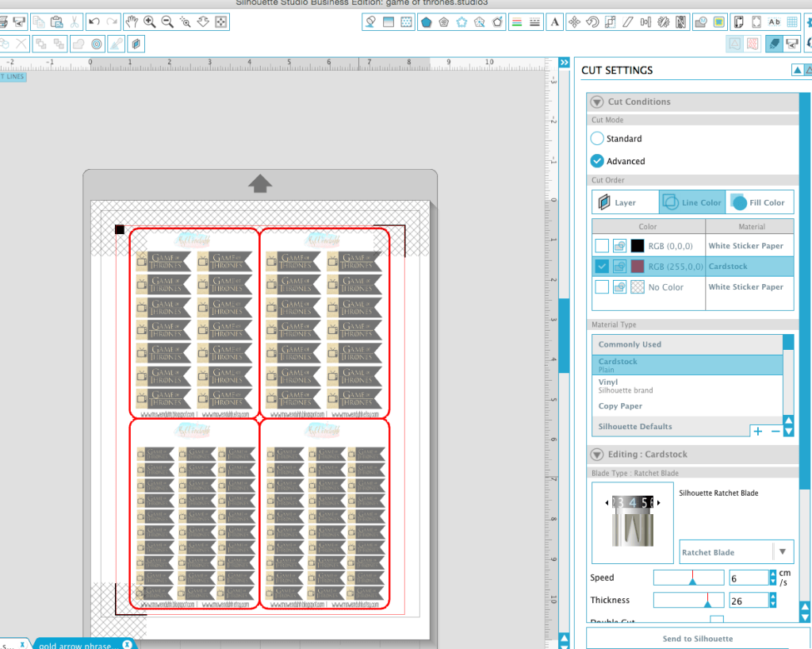
Task: Select the Pan hand tool
Action: [132, 21]
